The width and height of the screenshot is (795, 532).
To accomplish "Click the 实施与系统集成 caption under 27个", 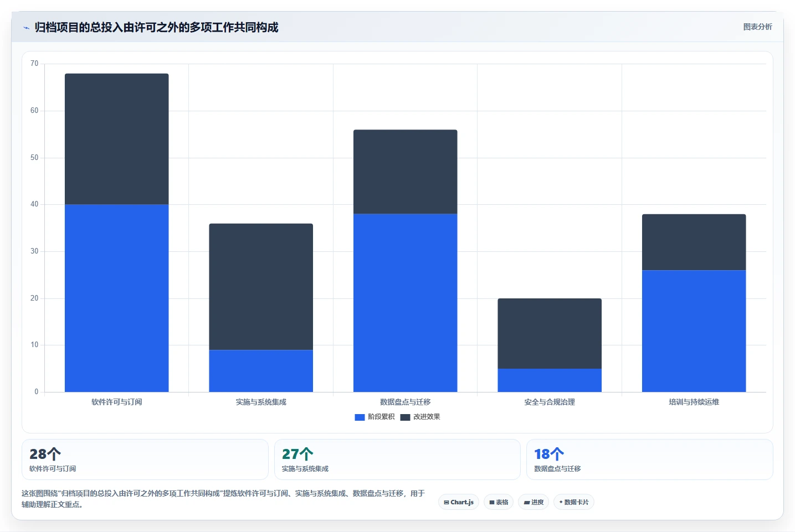I will tap(305, 469).
